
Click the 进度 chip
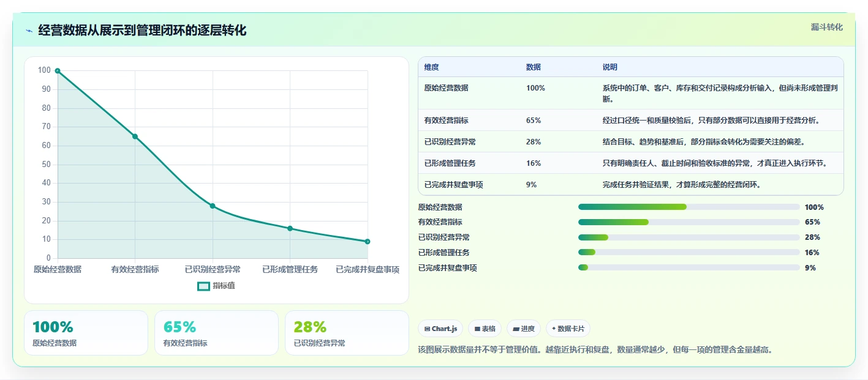point(524,329)
